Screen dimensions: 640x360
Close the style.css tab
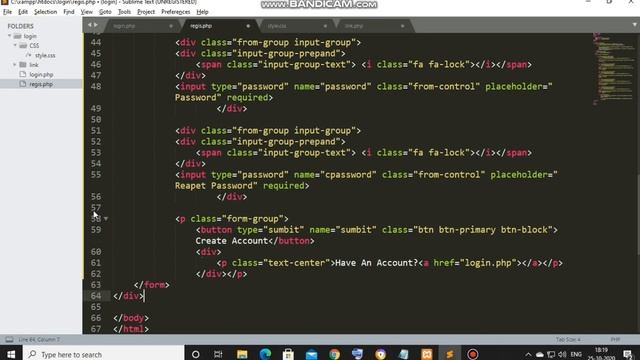(x=325, y=26)
